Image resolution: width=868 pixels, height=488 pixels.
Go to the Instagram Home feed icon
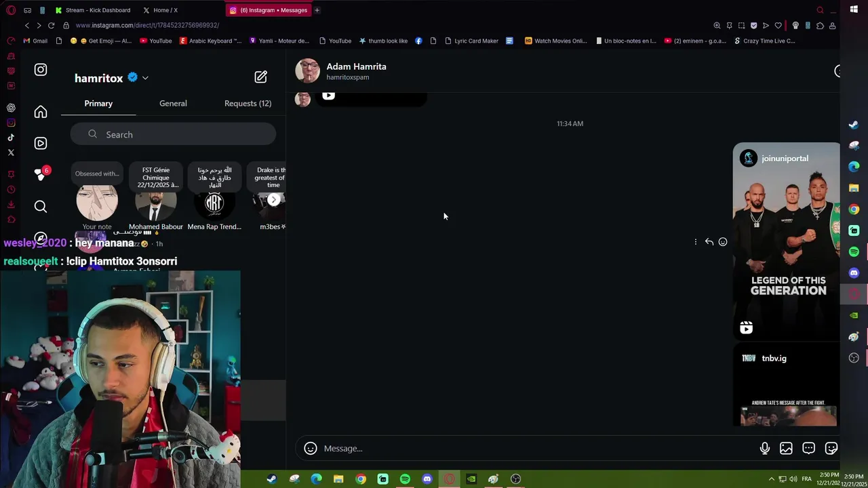[41, 112]
